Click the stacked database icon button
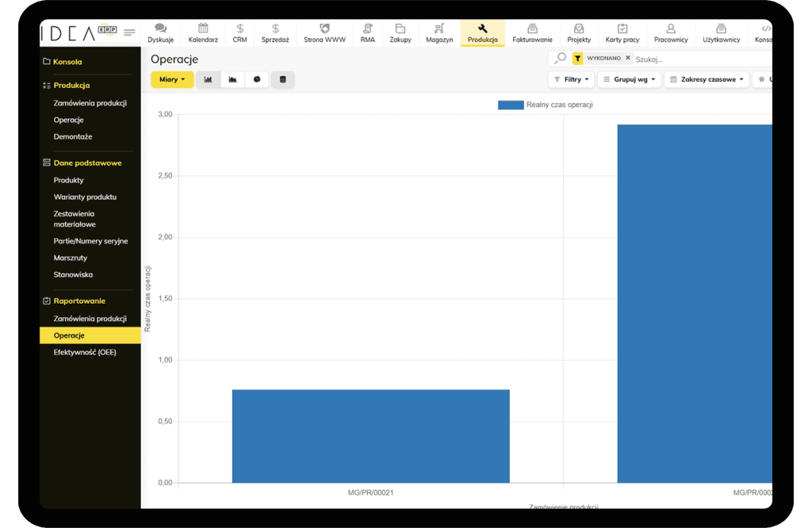The image size is (812, 528). pos(283,79)
